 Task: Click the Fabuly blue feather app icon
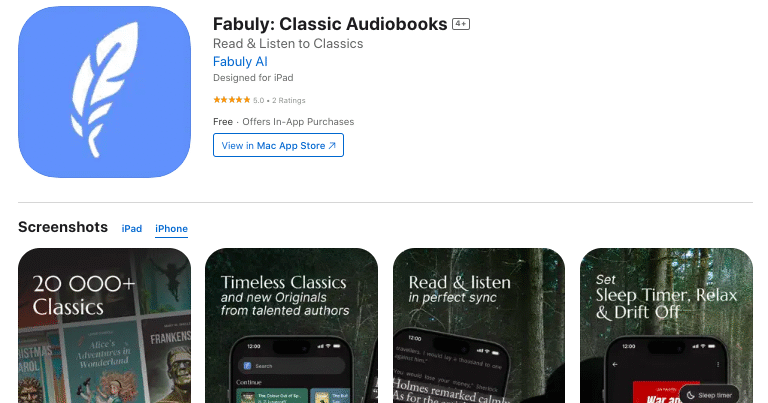(104, 92)
